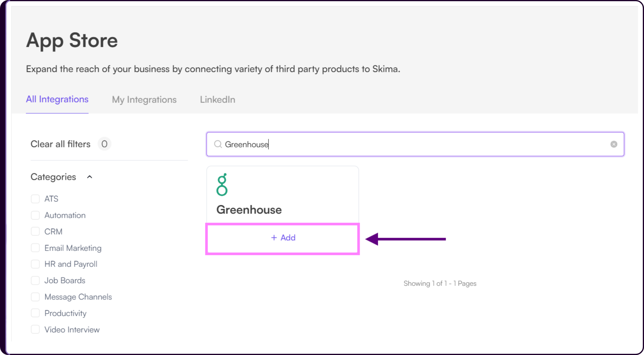Tick the Productivity checkbox
This screenshot has width=644, height=355.
click(35, 313)
